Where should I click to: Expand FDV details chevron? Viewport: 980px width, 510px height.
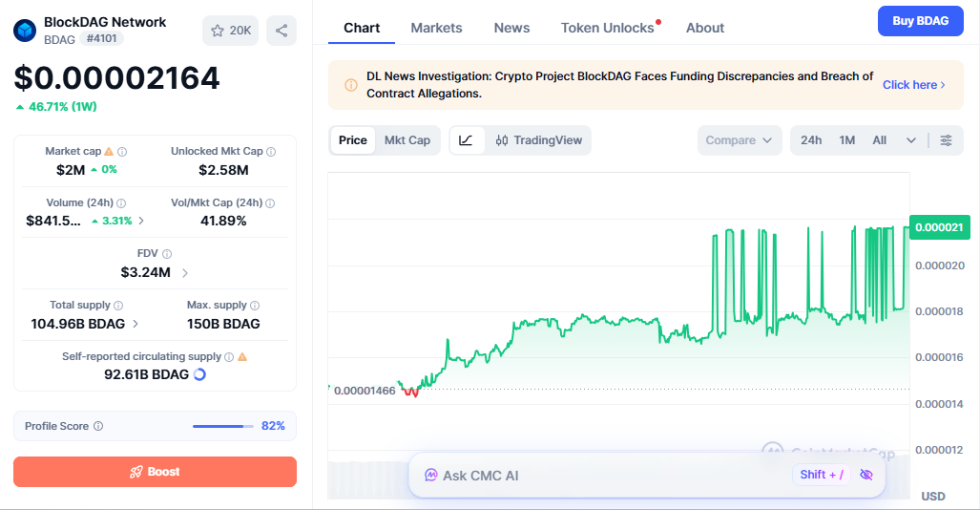[185, 273]
